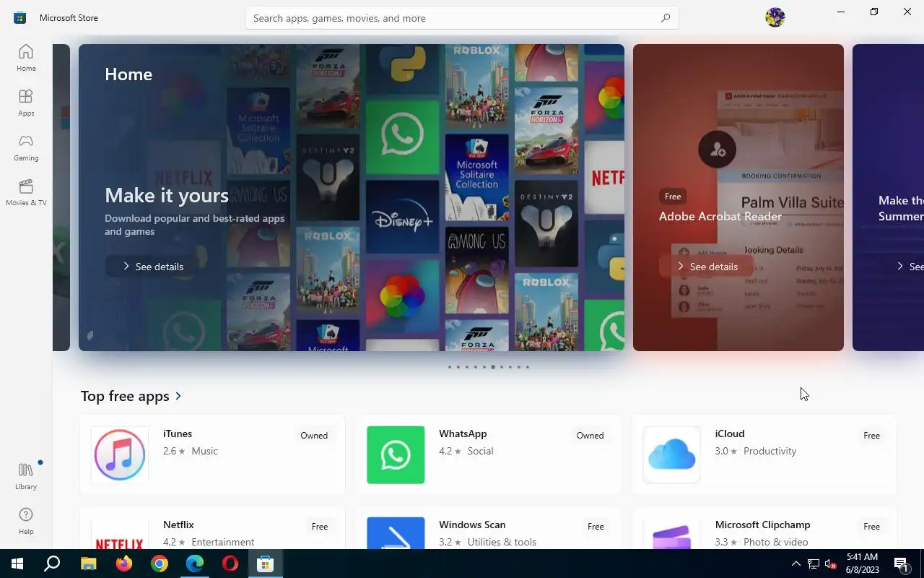
Task: Click the iCloud app title
Action: (730, 433)
